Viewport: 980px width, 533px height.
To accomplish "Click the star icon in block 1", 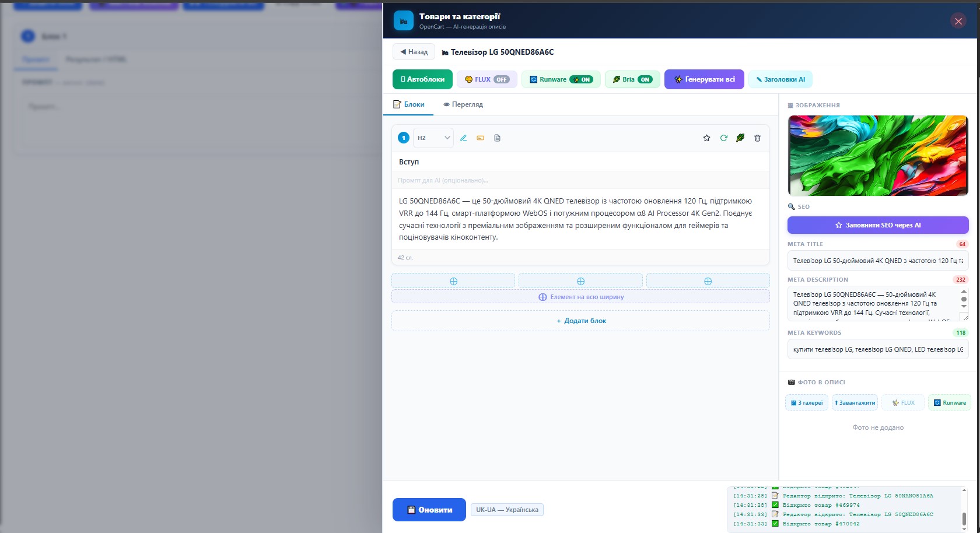I will click(706, 138).
